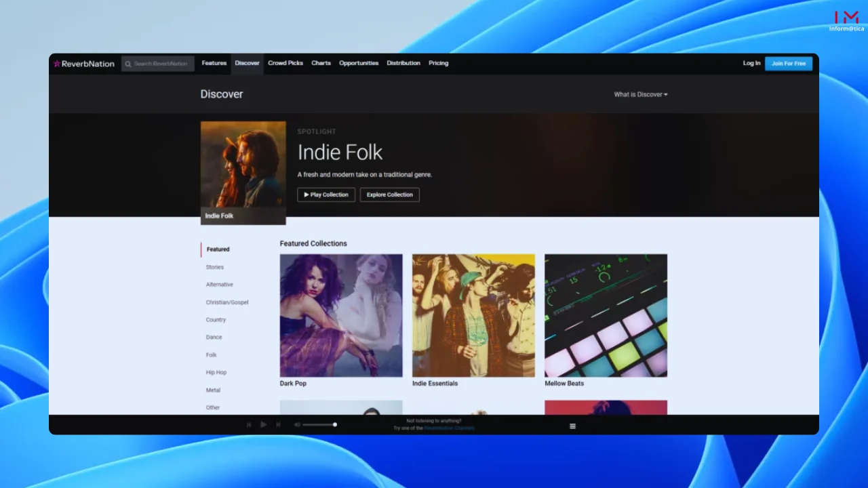Play the Indie Folk collection
The width and height of the screenshot is (868, 488).
326,195
